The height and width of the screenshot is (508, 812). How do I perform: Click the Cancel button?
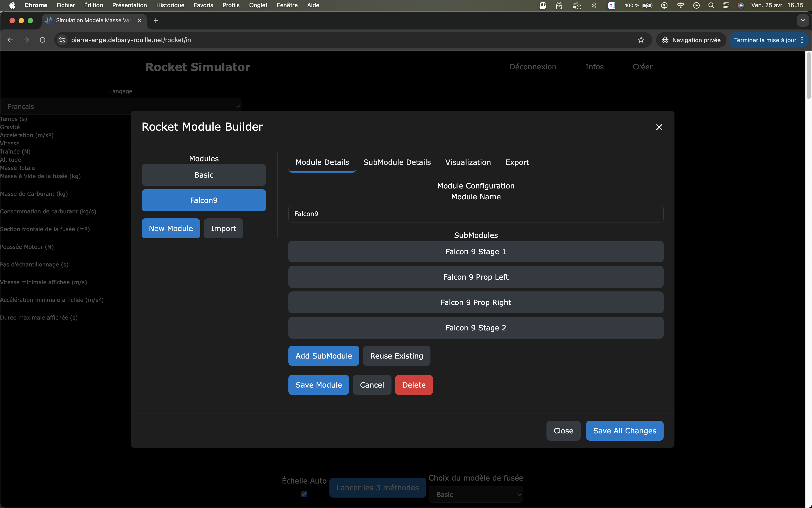click(372, 385)
